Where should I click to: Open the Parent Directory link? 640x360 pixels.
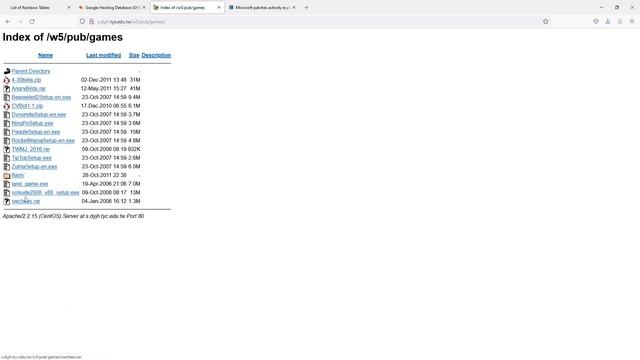(31, 71)
